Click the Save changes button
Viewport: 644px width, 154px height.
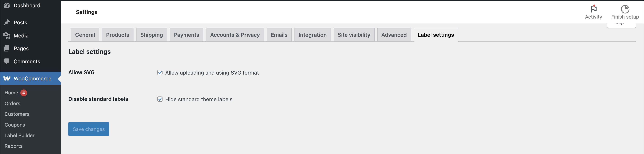pos(89,129)
